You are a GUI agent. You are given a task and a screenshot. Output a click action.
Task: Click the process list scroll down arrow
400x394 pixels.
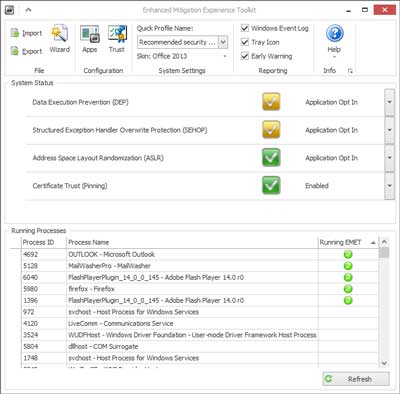384,363
